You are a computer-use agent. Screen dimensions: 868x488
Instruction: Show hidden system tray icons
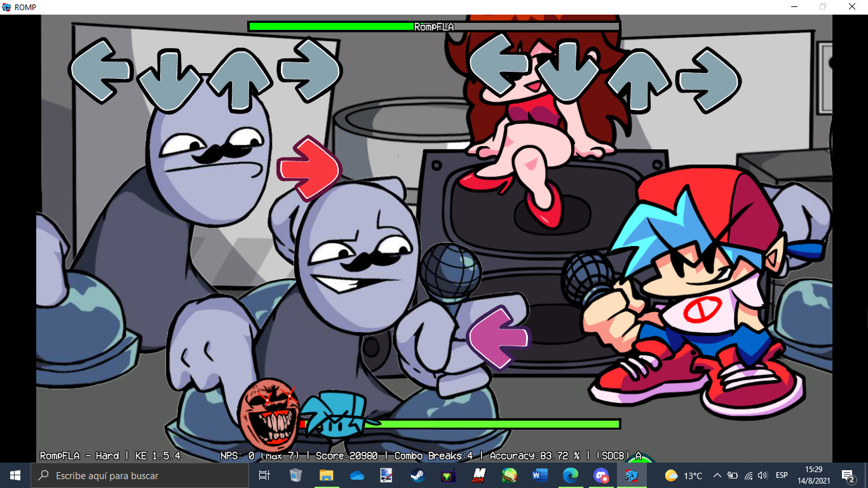[x=717, y=475]
